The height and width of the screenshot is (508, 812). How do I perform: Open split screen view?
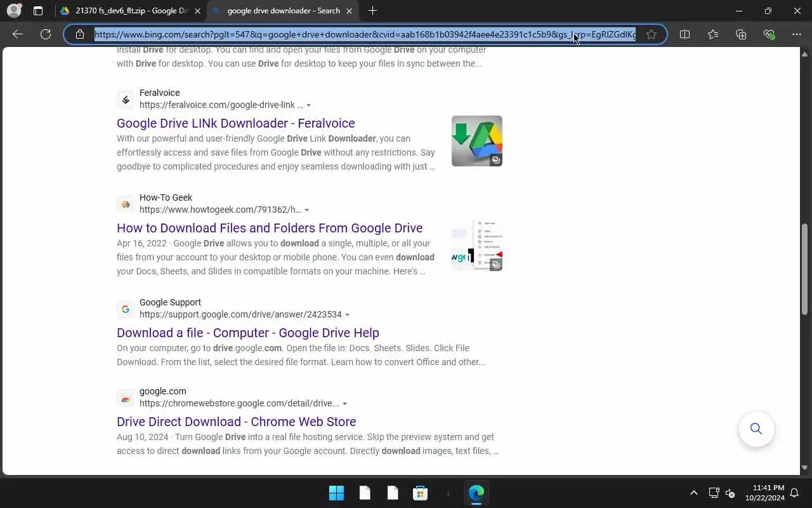684,34
